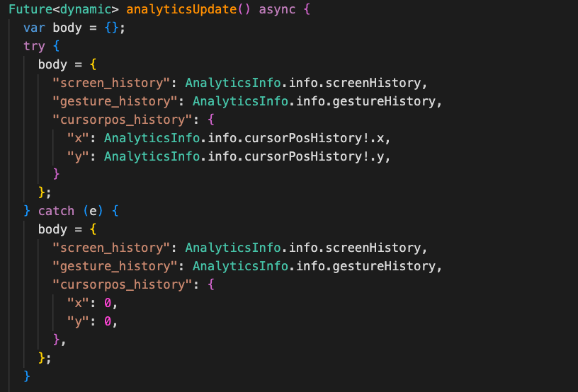Screen dimensions: 578x392
Task: Click "cursorpos_history" key inside the catch block
Action: 123,284
